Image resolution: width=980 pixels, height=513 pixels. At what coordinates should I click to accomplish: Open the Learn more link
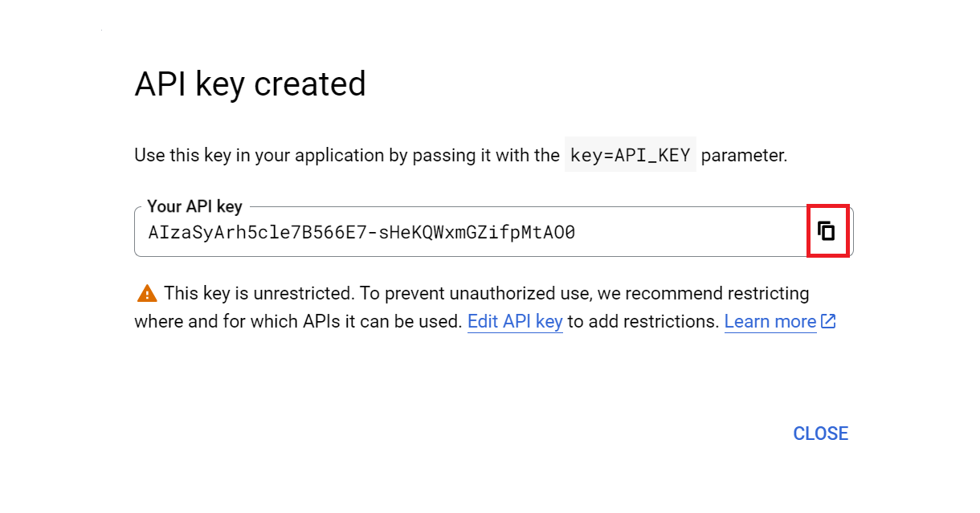770,322
